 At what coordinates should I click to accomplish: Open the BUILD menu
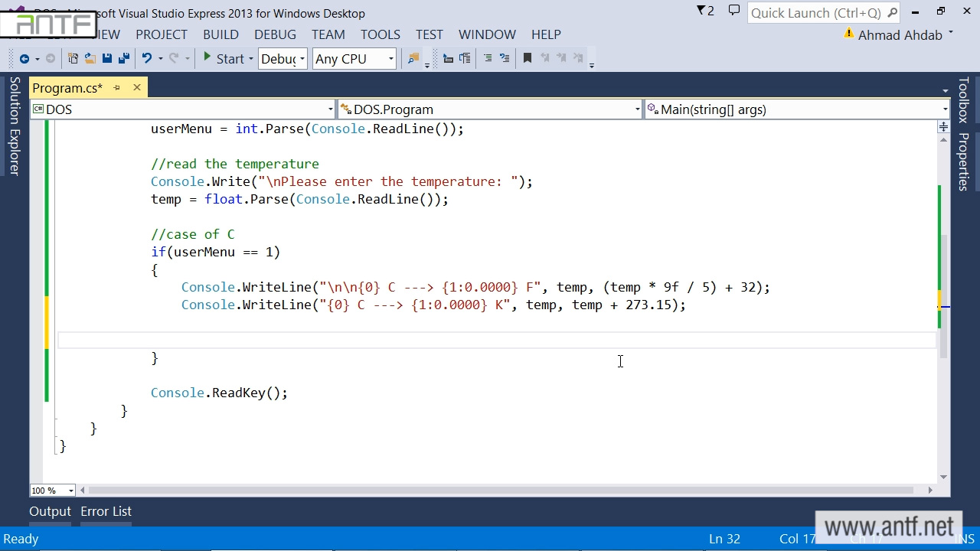[220, 34]
